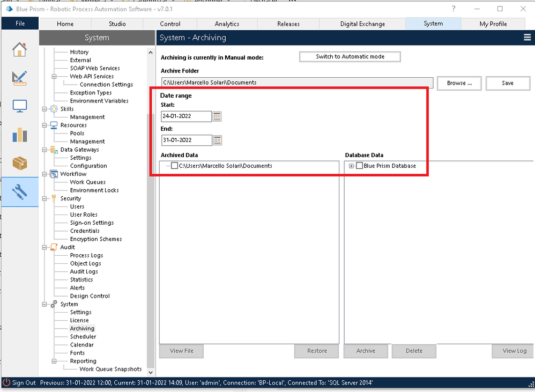The height and width of the screenshot is (392, 535).
Task: Select Work Queue Snapshots under Reporting
Action: coord(110,369)
